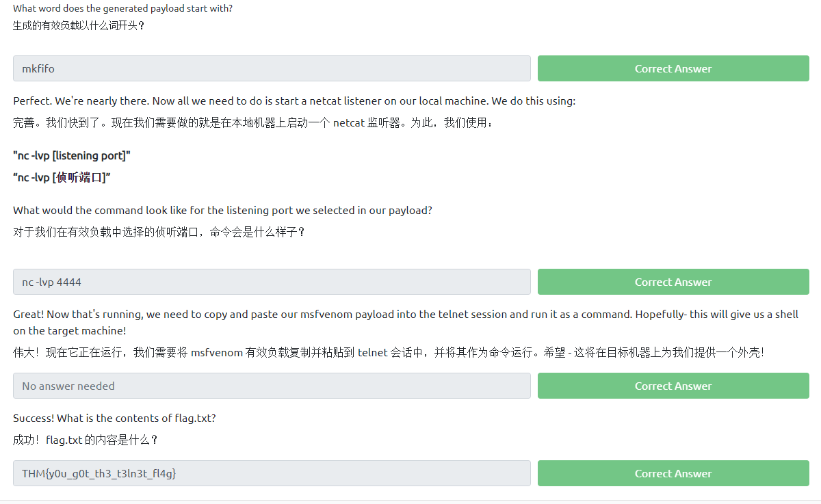Click the Chinese question 成功！flag.txt 的内容是什么

pos(86,440)
